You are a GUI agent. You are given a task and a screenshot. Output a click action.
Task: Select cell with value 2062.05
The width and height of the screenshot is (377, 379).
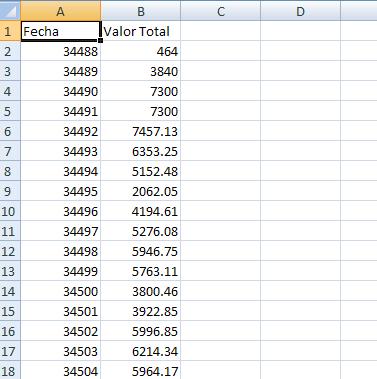click(x=141, y=191)
